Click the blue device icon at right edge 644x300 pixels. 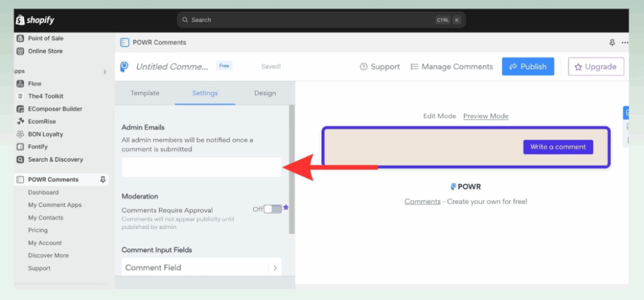626,113
